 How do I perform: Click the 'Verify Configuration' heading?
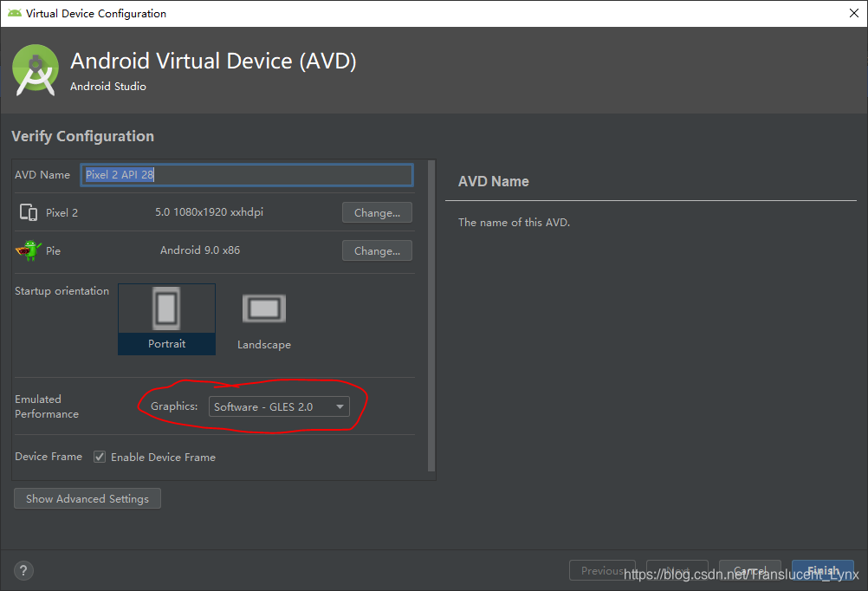pos(82,136)
